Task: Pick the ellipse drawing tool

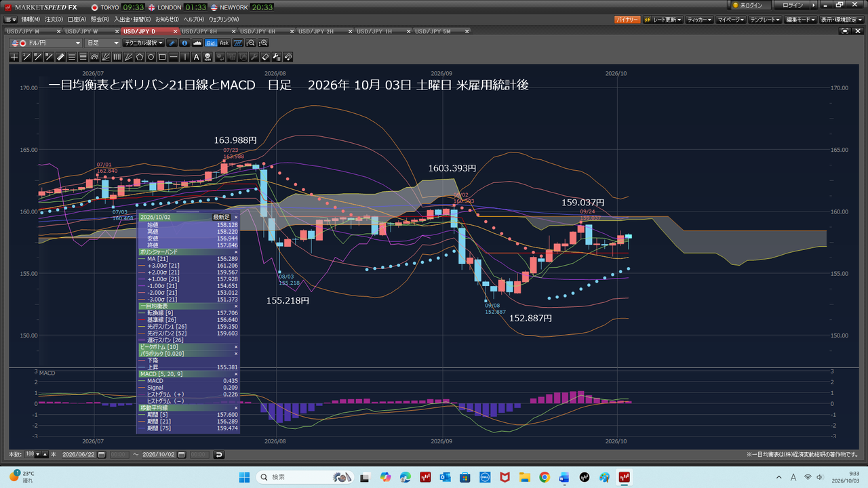Action: pos(151,57)
